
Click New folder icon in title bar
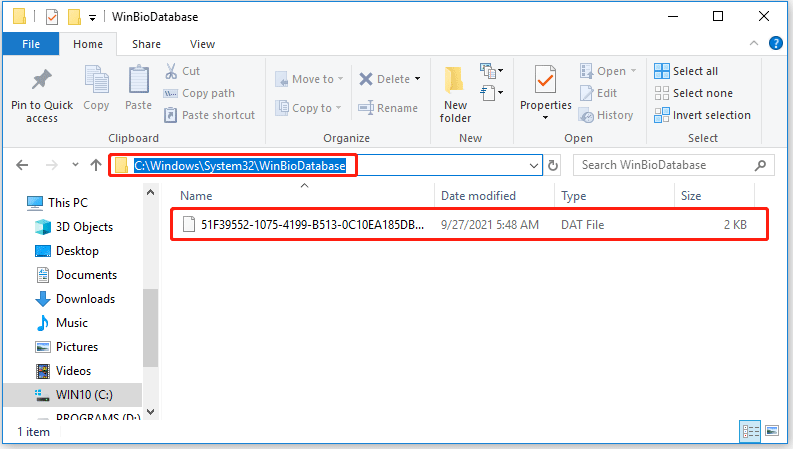tap(74, 17)
